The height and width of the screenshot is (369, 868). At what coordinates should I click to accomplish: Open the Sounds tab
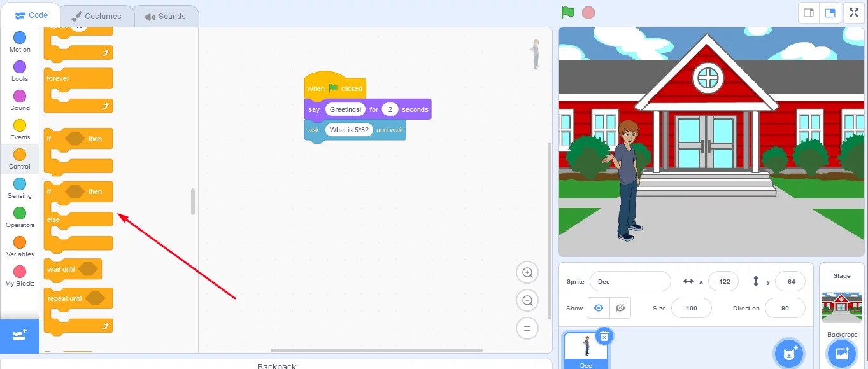coord(166,17)
